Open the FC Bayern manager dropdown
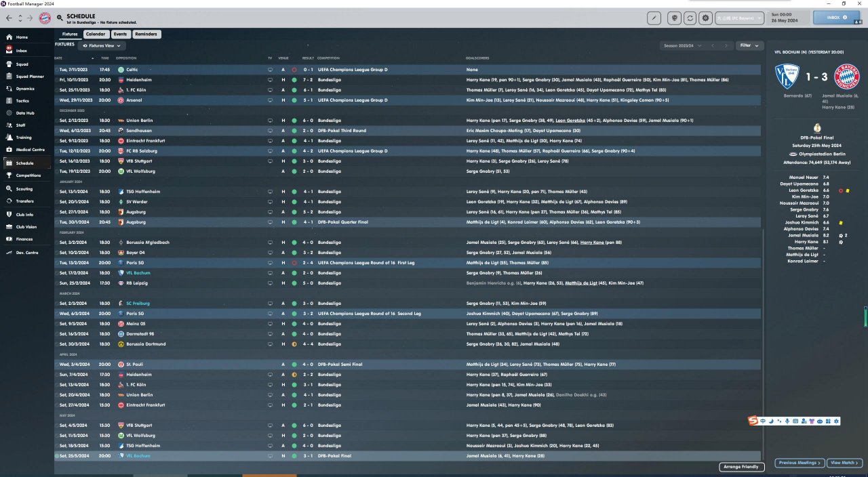Image resolution: width=868 pixels, height=477 pixels. point(740,18)
